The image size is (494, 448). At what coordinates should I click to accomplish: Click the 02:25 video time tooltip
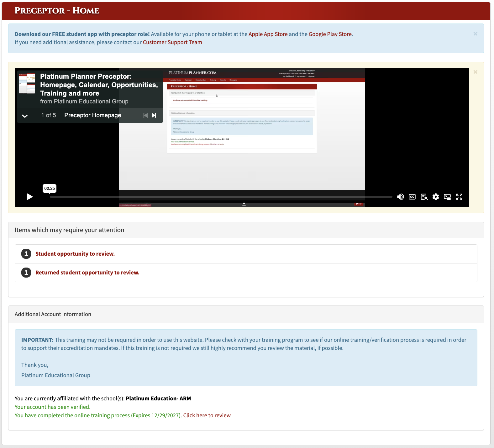(x=50, y=188)
